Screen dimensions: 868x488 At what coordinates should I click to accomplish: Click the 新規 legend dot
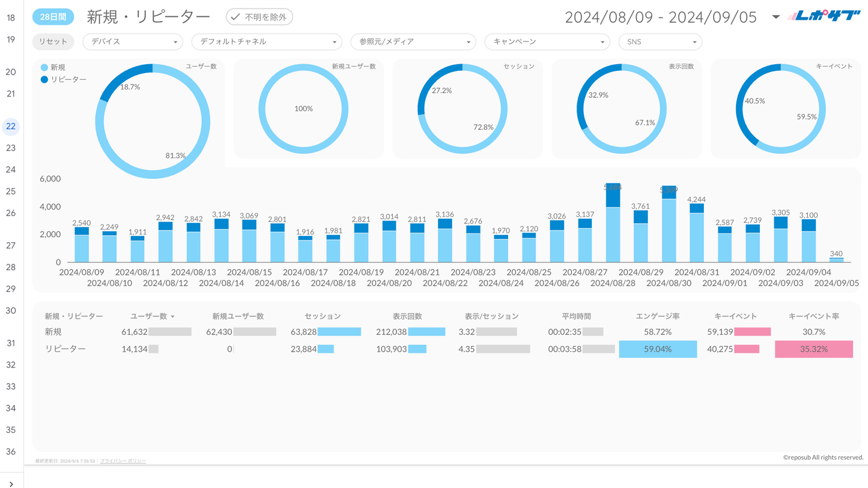tap(44, 68)
